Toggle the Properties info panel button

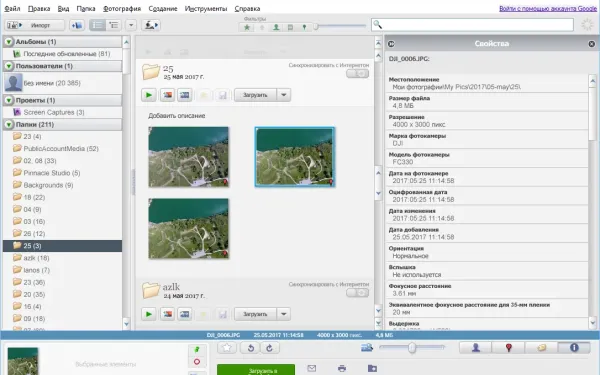tap(574, 347)
